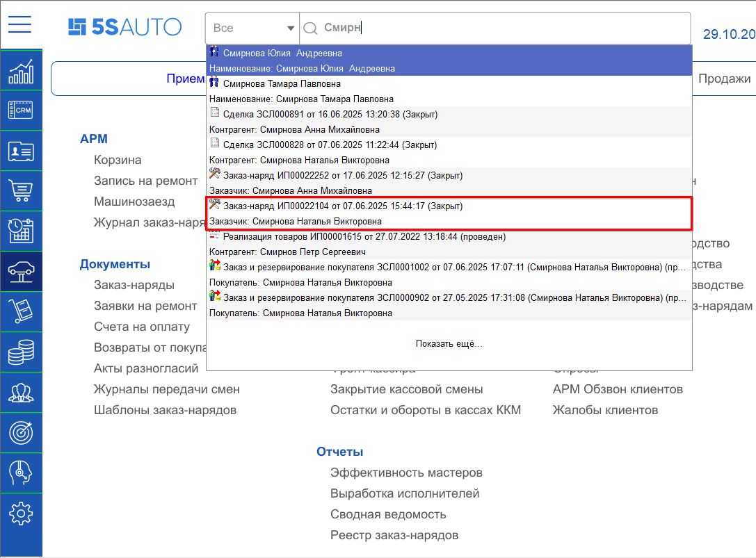Viewport: 756px width, 558px height.
Task: Open the settings gear icon
Action: (21, 513)
